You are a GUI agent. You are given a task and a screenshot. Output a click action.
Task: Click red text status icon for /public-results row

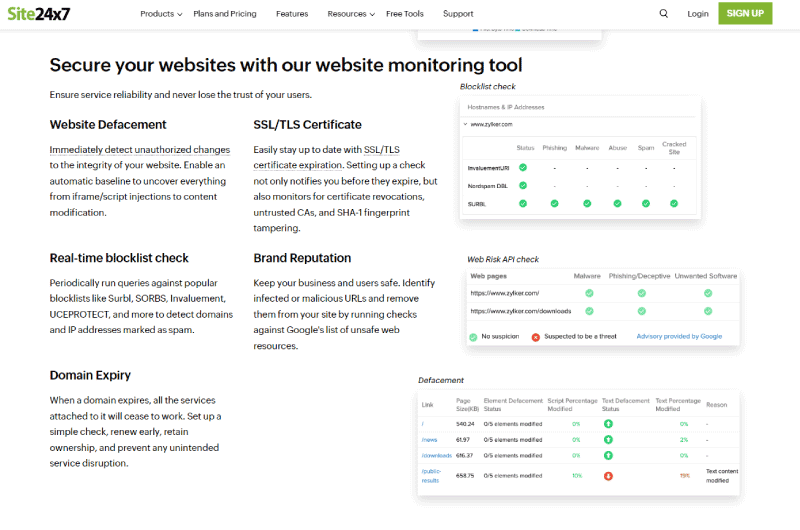coord(608,476)
